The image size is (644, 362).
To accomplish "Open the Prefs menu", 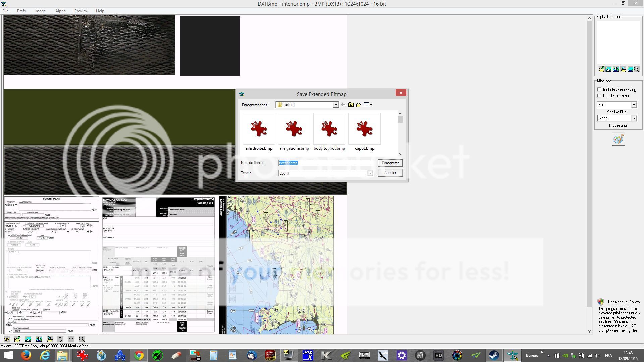I will point(21,11).
